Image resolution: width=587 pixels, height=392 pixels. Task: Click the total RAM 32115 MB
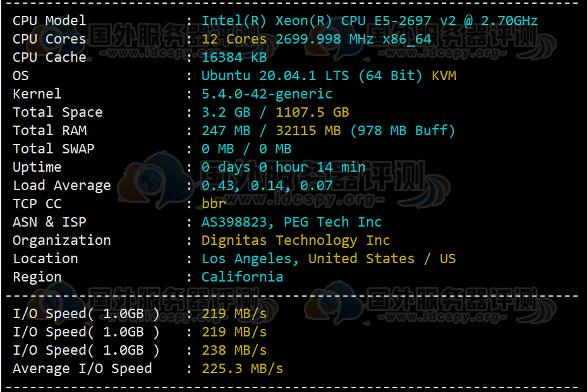coord(308,131)
